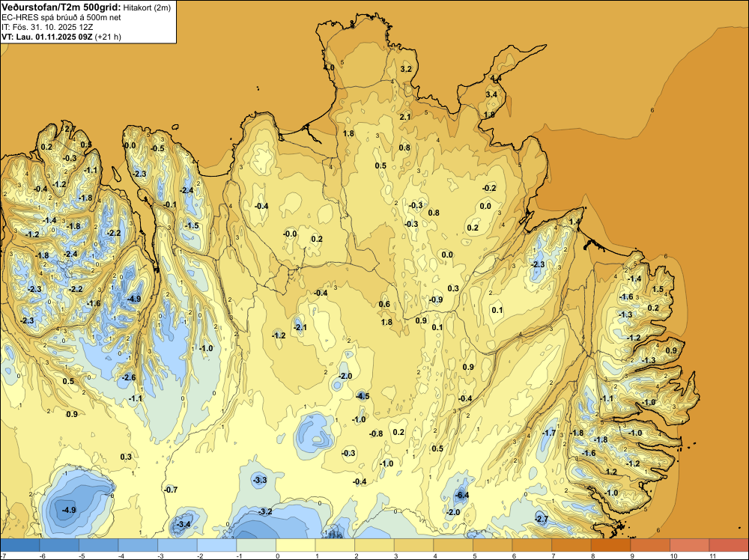749x560 pixels.
Task: Click the '8' label on legend scale
Action: click(592, 556)
